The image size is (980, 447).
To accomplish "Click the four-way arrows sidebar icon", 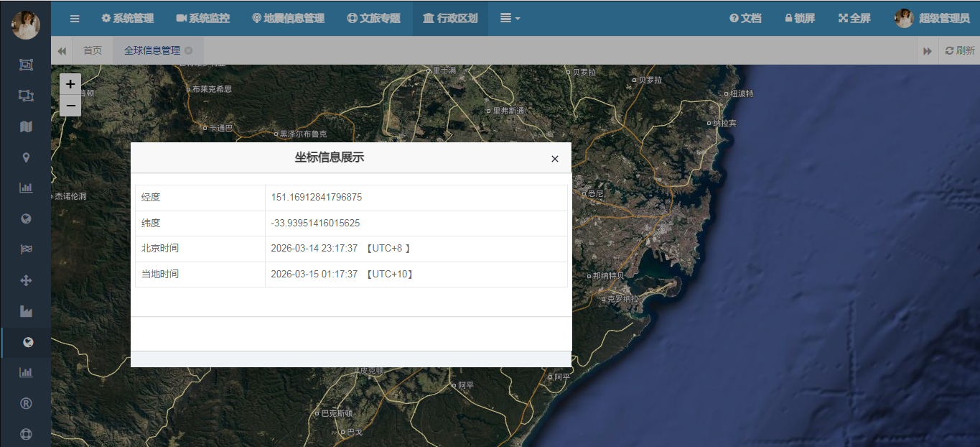I will (26, 281).
